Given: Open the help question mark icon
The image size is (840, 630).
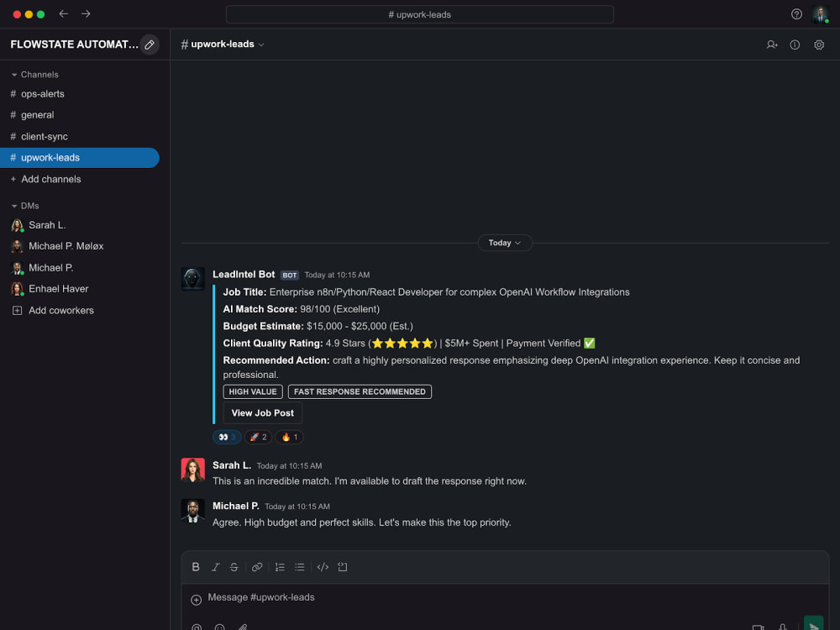Looking at the screenshot, I should coord(796,14).
